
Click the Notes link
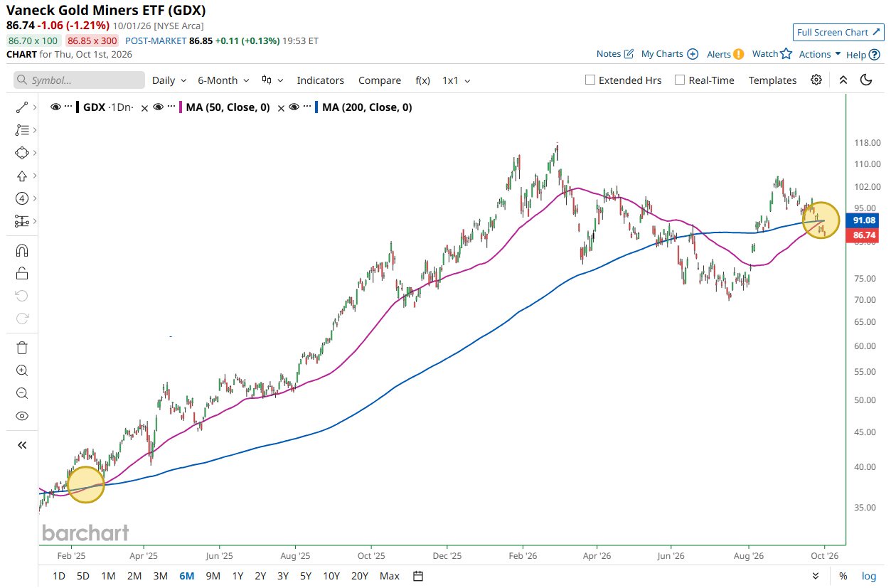pos(609,54)
